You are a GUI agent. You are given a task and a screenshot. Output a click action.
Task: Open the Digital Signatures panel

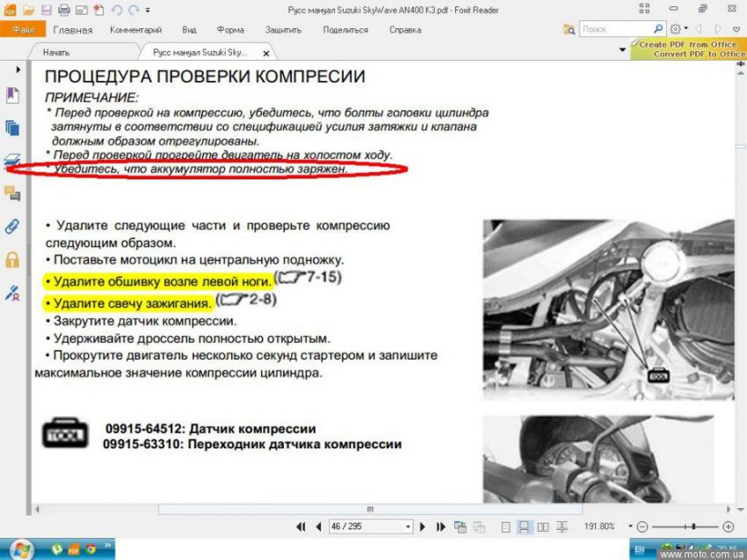pos(12,293)
